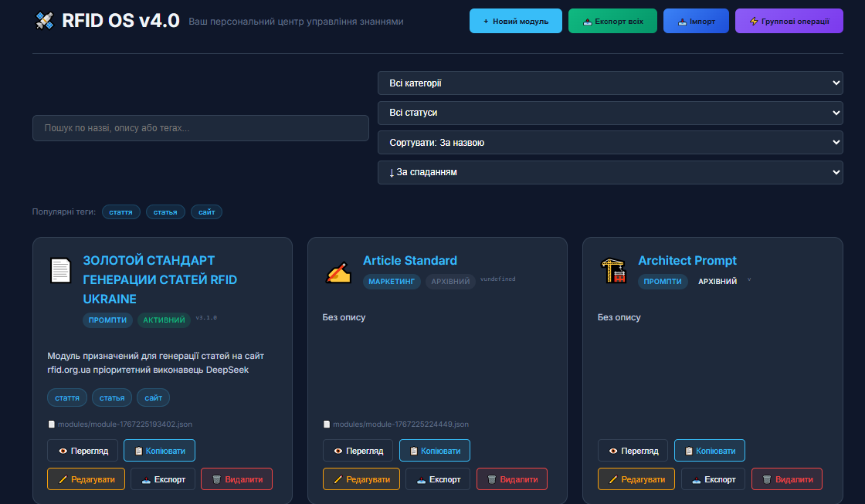Screen dimensions: 865x504
Task: Click the file icon next to module-1767225224449.json
Action: click(x=327, y=424)
